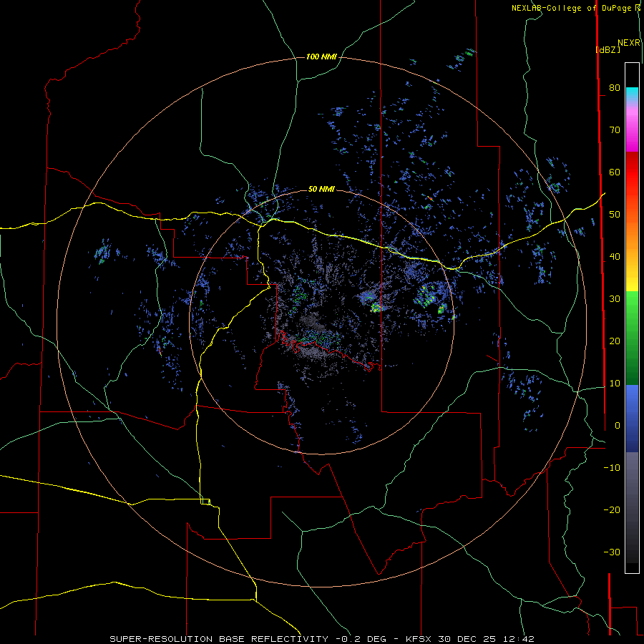Click the 100 NMI range ring label
This screenshot has width=644, height=644.
[321, 57]
